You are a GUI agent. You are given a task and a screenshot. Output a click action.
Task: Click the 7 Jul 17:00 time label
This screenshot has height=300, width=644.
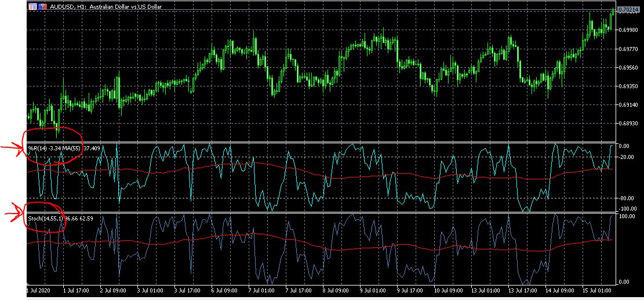coord(299,291)
